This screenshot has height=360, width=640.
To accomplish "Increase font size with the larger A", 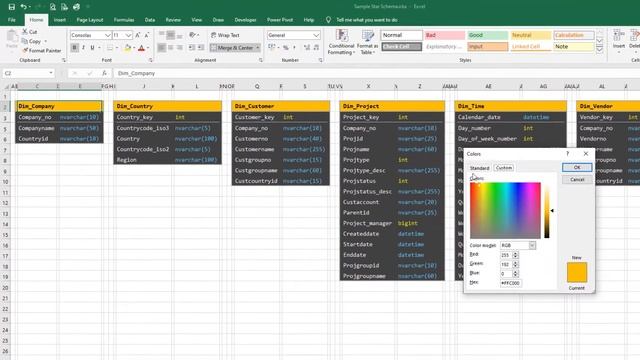I will coord(138,36).
